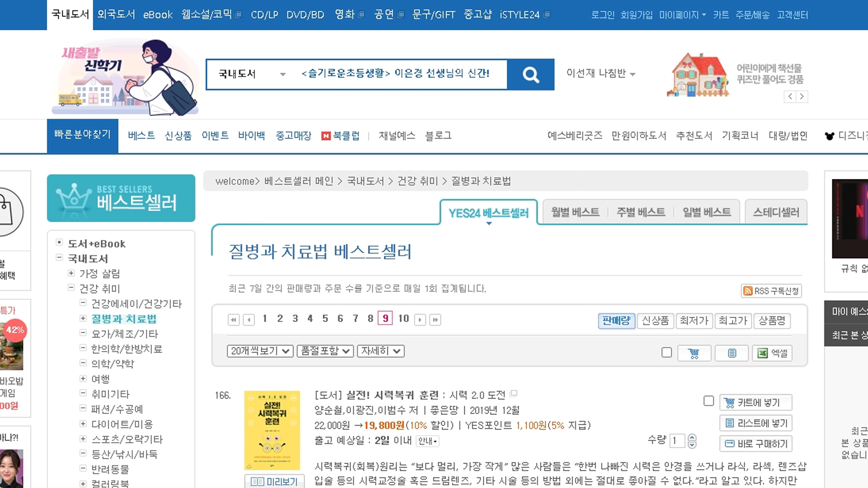The height and width of the screenshot is (488, 868).
Task: Open the 마이페이지 dropdown menu
Action: 682,15
